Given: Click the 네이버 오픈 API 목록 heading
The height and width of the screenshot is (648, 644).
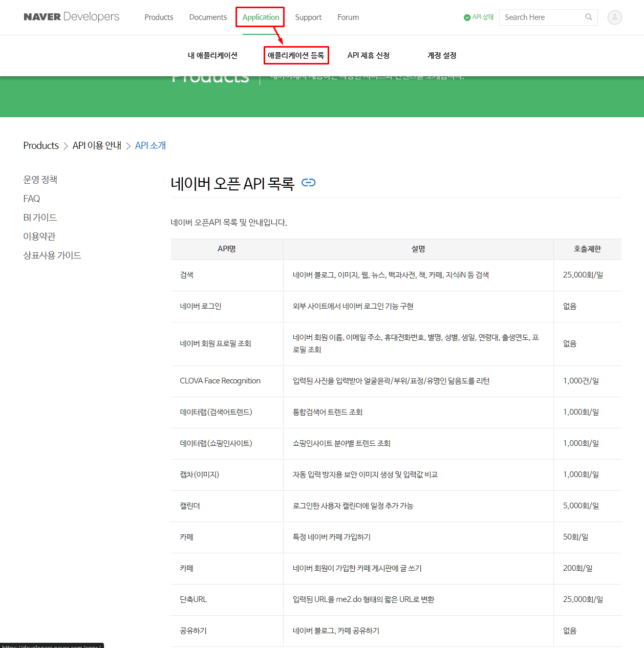Looking at the screenshot, I should [x=232, y=183].
